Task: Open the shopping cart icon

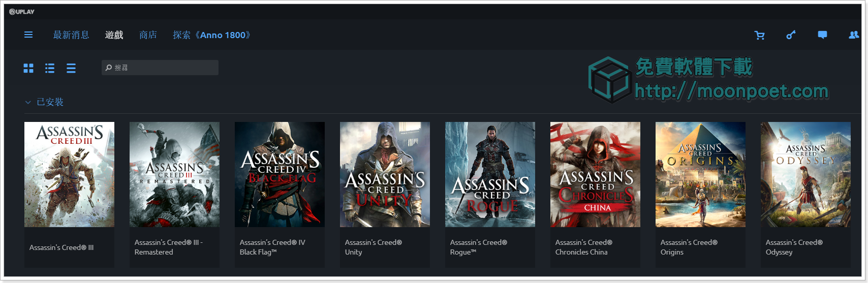Action: [x=760, y=35]
